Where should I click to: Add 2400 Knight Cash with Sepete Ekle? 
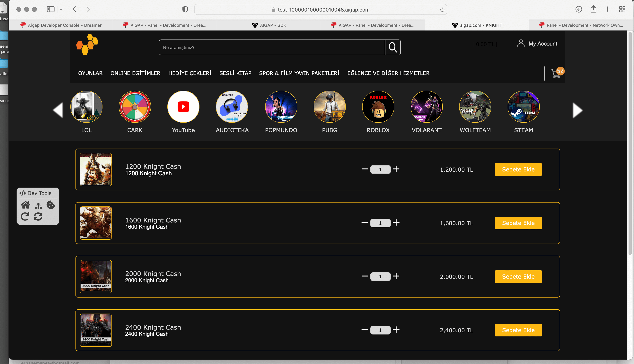point(518,330)
